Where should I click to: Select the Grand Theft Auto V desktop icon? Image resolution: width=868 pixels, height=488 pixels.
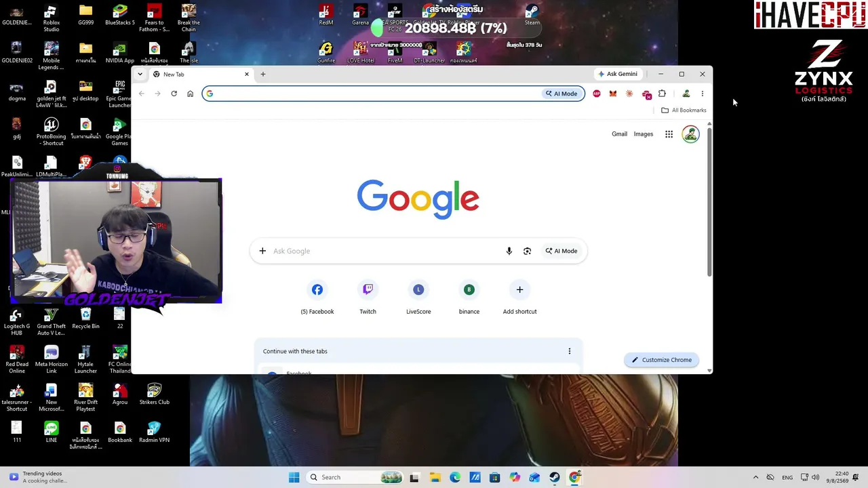(51, 323)
